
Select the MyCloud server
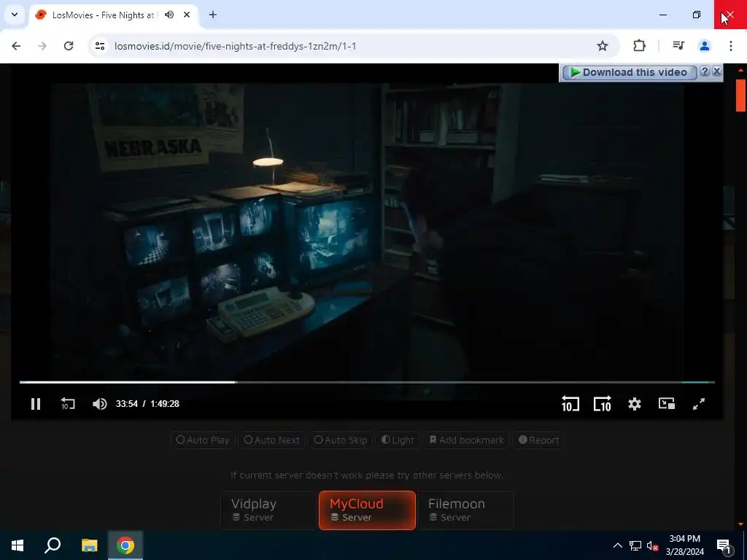pyautogui.click(x=367, y=510)
